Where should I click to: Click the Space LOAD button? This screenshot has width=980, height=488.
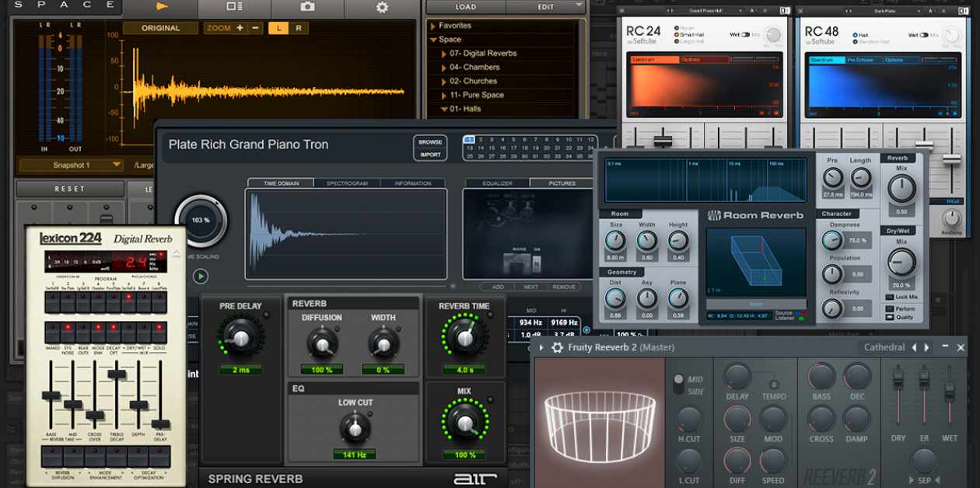[466, 7]
